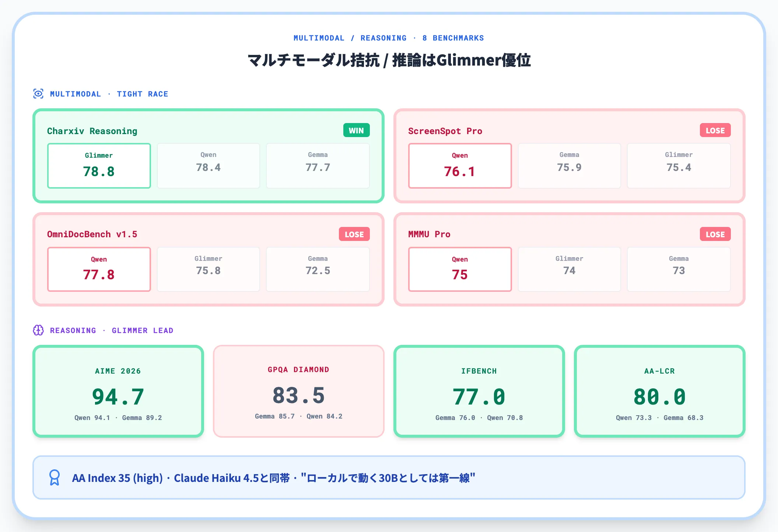Click the 77.0 score value
The image size is (778, 532).
(479, 397)
